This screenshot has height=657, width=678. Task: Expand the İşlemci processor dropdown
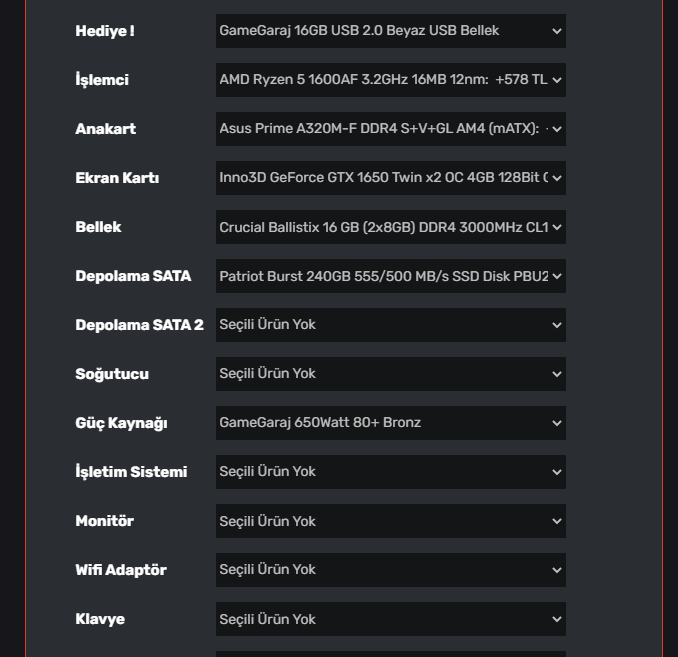390,80
